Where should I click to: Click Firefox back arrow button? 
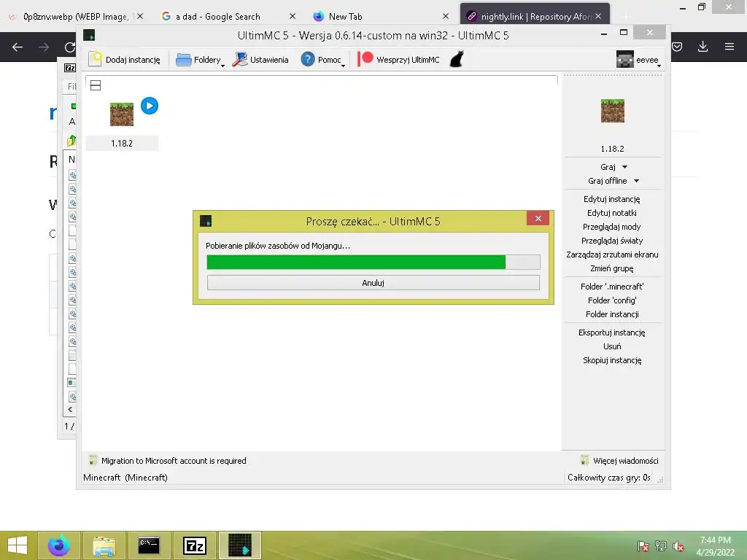coord(18,47)
